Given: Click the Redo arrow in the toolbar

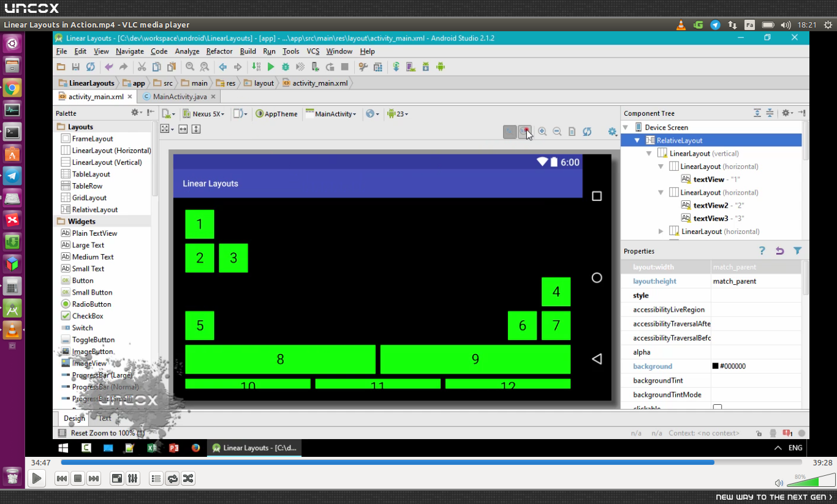Looking at the screenshot, I should point(123,67).
